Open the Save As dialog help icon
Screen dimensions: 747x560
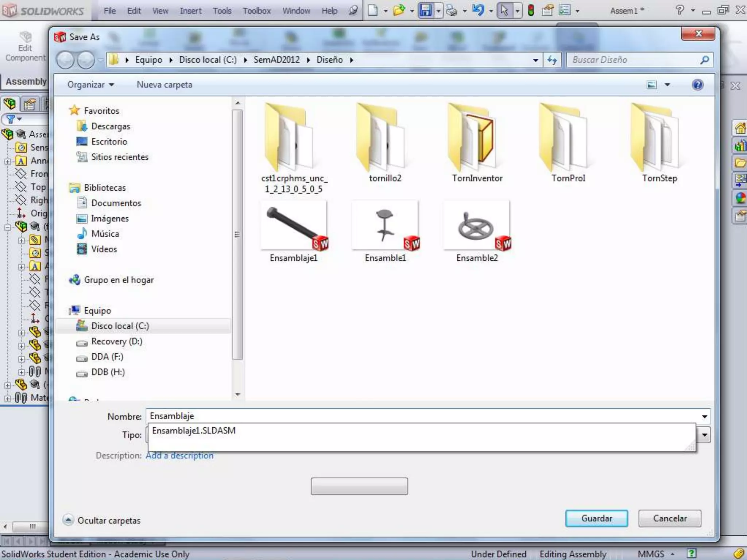click(697, 85)
